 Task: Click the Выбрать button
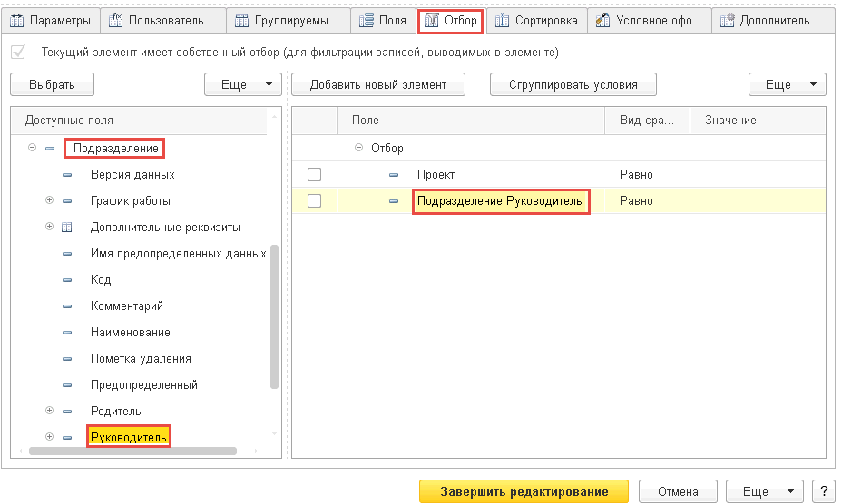pos(52,84)
